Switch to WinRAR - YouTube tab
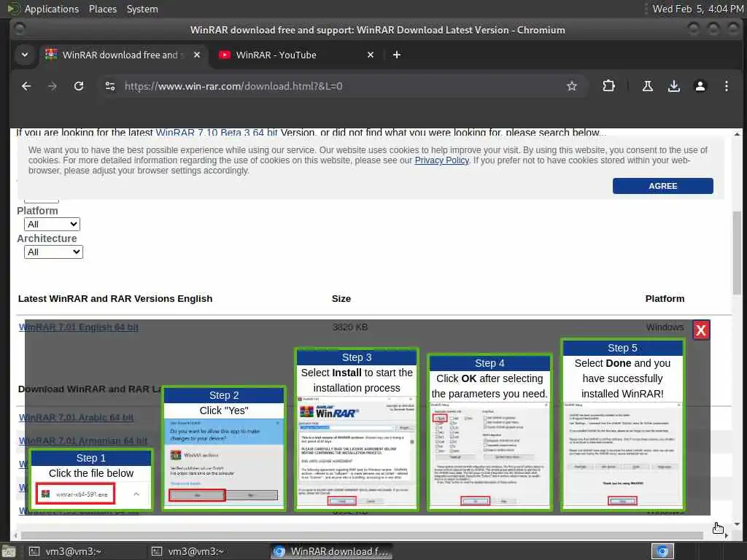This screenshot has width=747, height=560. click(295, 55)
